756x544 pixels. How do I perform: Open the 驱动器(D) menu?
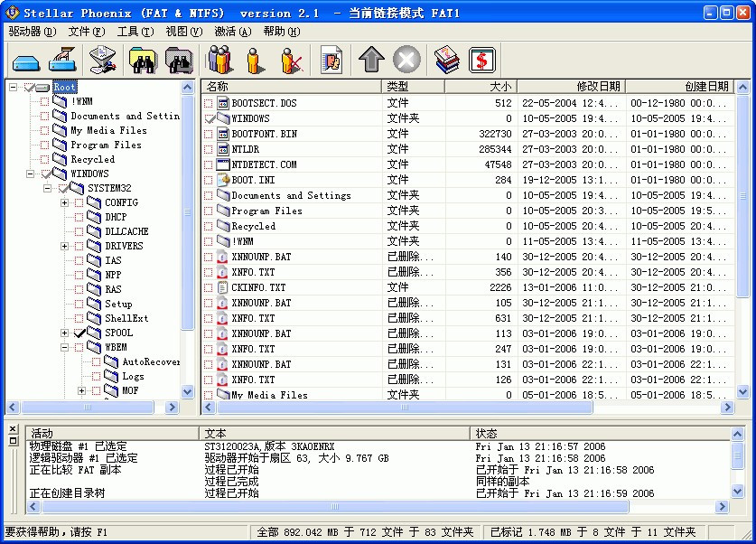33,32
